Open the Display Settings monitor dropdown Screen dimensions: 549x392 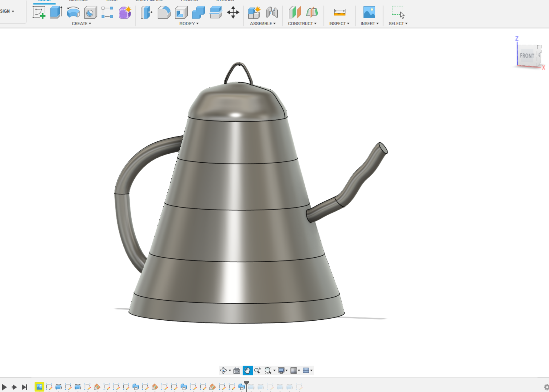[283, 370]
